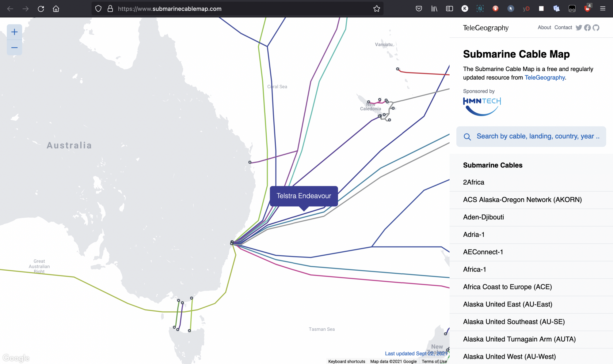Select the Africa-1 cable
The height and width of the screenshot is (364, 613).
[531, 270]
